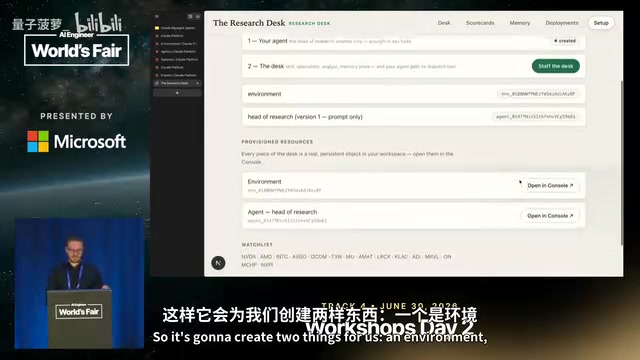Screen dimensions: 640x360
Task: Open the Scorecards navigation item
Action: (480, 23)
